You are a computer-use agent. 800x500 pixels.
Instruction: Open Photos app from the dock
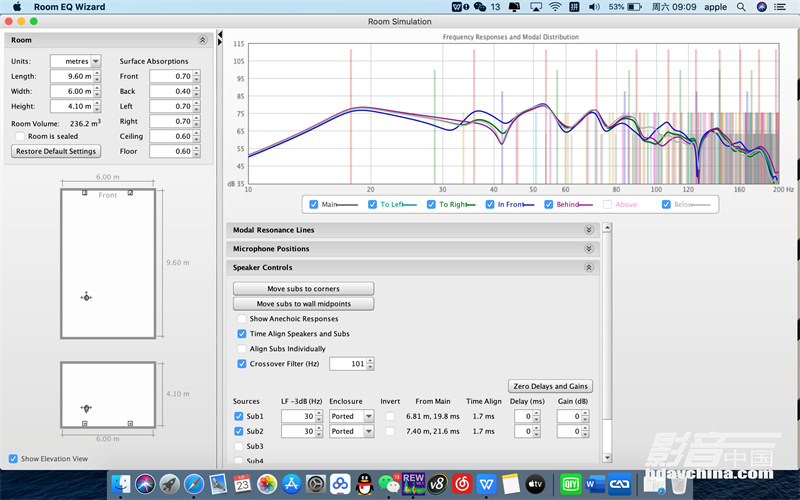tap(267, 484)
